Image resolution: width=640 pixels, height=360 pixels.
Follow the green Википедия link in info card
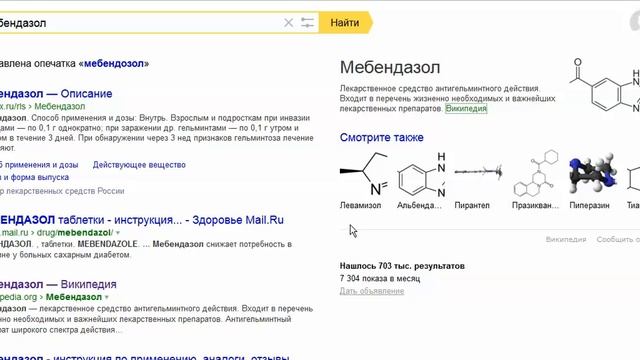[466, 109]
